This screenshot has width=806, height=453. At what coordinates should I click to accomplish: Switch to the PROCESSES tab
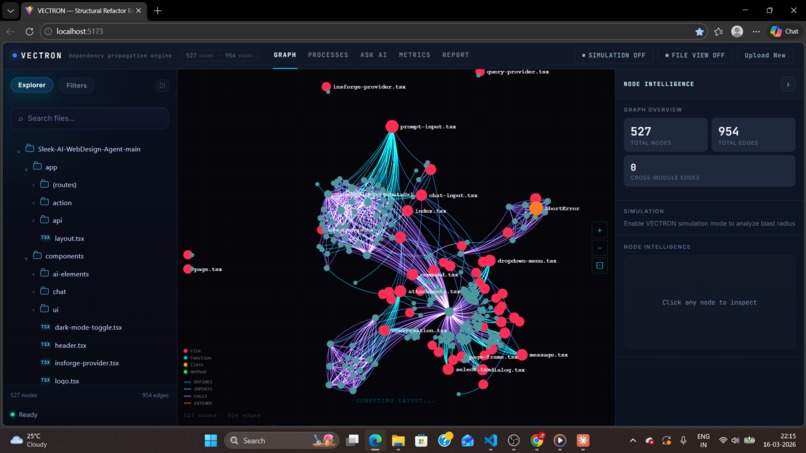(x=328, y=55)
